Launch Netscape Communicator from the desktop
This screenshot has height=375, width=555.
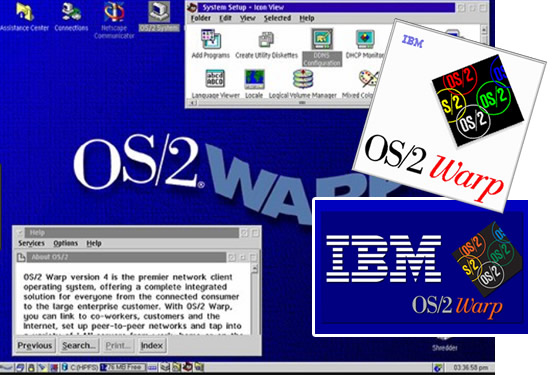tap(114, 20)
